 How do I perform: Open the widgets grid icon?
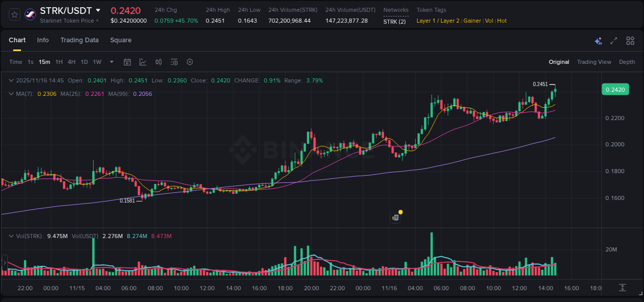coord(630,40)
